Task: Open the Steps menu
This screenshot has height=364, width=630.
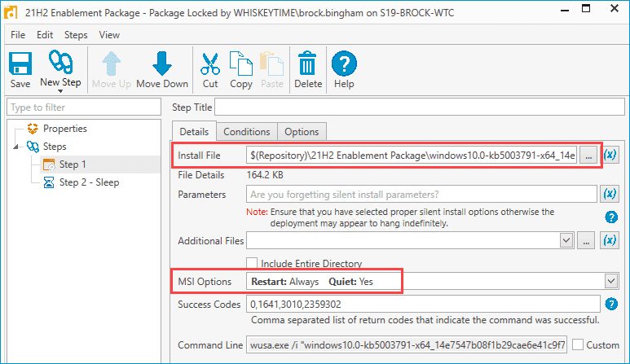Action: [x=76, y=35]
